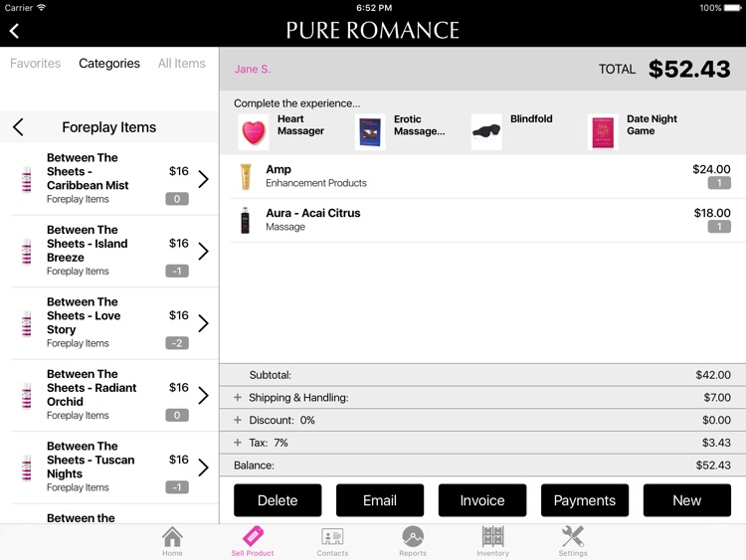The image size is (746, 560).
Task: Tap the Blindfold product image
Action: point(486,131)
